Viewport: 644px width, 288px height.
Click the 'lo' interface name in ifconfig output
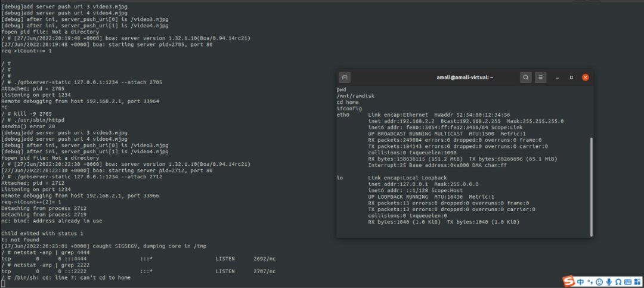click(340, 178)
